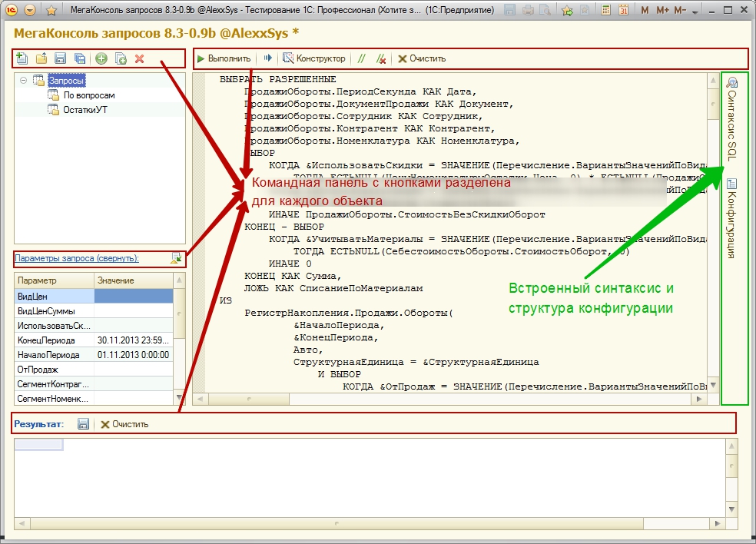Select the ОстаткиУТ query in tree
This screenshot has height=544, width=756.
84,110
